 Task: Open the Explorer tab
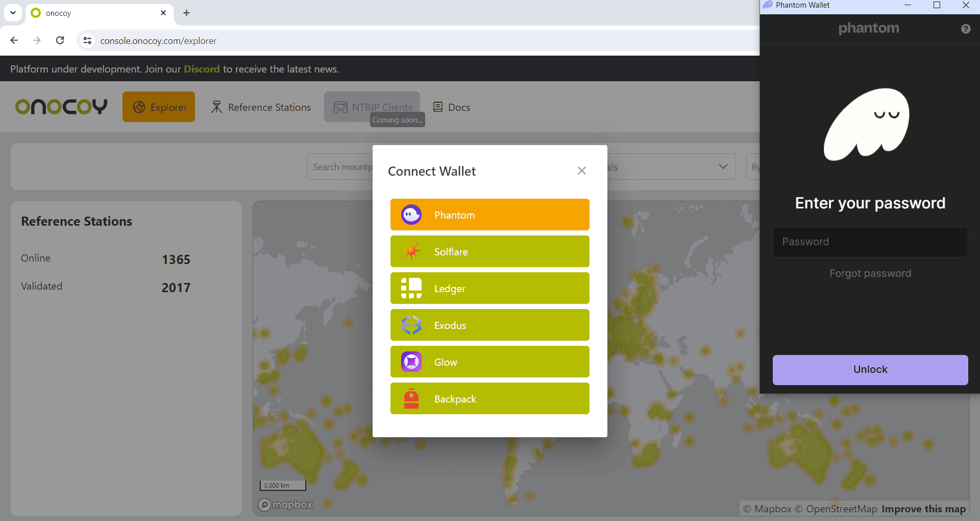(159, 107)
